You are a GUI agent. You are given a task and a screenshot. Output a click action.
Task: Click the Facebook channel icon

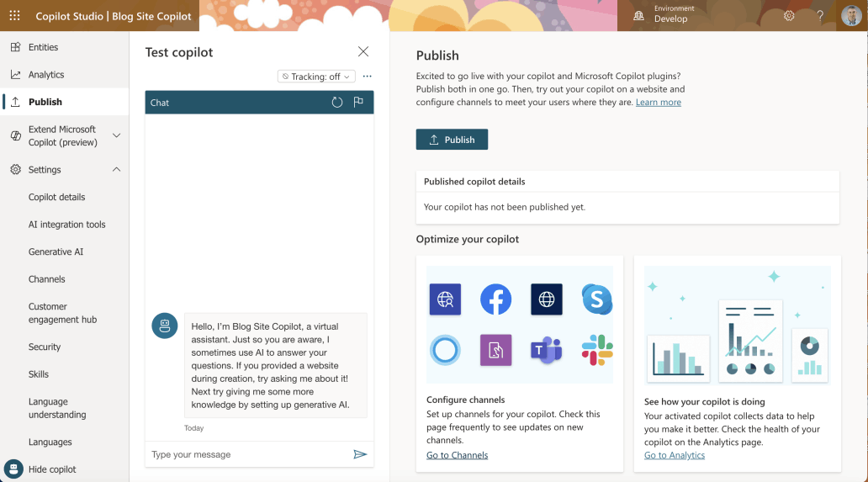(495, 299)
